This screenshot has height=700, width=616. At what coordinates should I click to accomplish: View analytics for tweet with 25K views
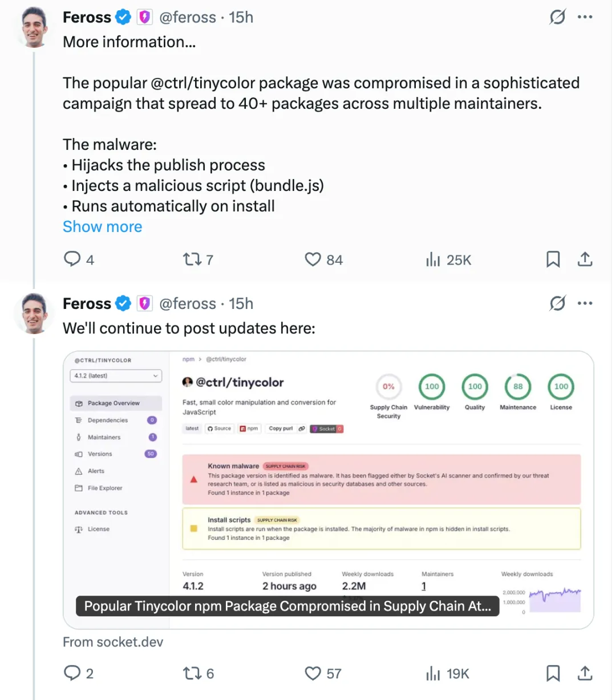(433, 260)
